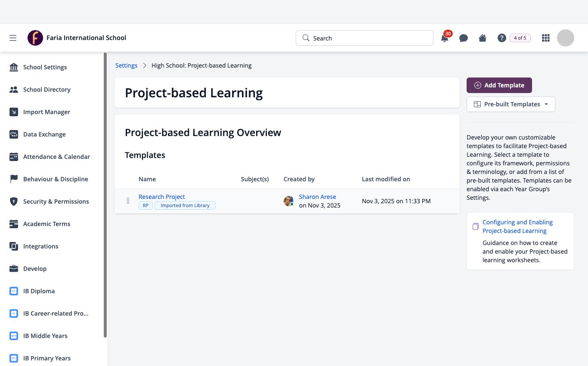The height and width of the screenshot is (366, 588).
Task: Go to the home icon
Action: coord(483,38)
